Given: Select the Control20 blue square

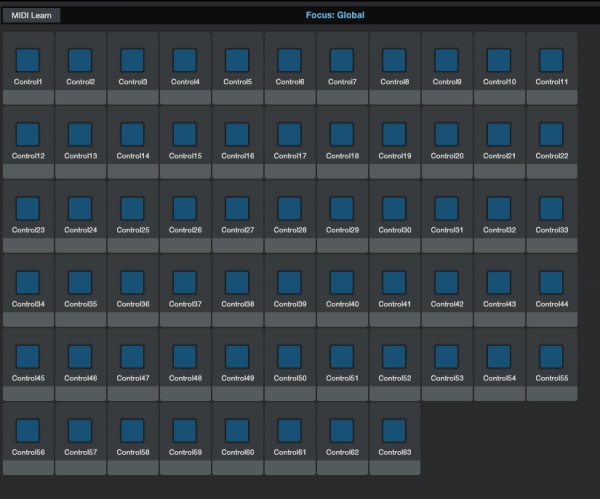Looking at the screenshot, I should tap(447, 134).
